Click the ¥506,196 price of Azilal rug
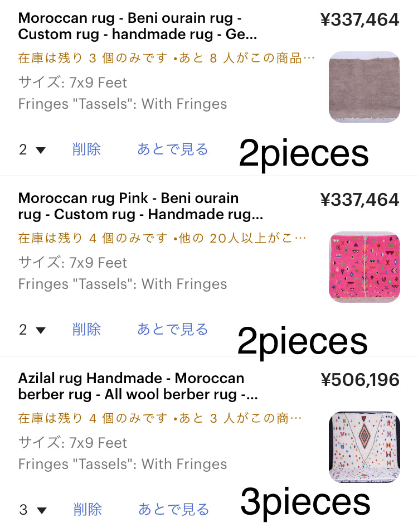This screenshot has height=532, width=418. click(360, 380)
